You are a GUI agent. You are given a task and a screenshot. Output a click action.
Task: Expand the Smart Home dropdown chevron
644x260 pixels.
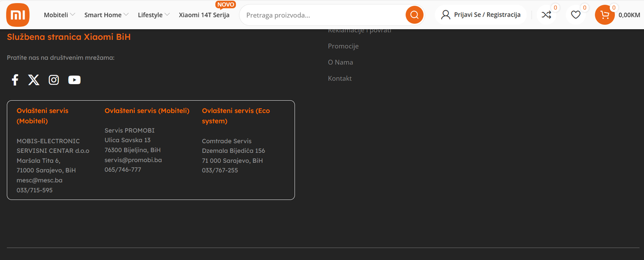[126, 15]
